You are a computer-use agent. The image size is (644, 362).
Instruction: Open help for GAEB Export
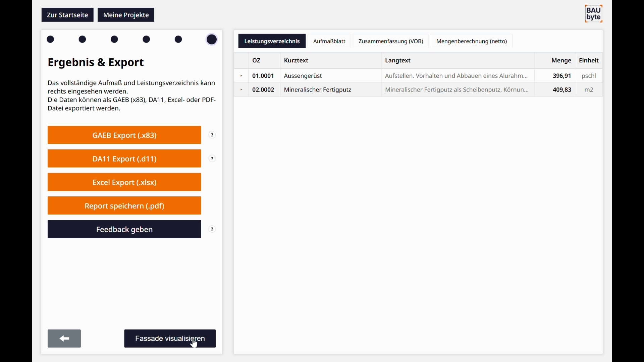213,135
